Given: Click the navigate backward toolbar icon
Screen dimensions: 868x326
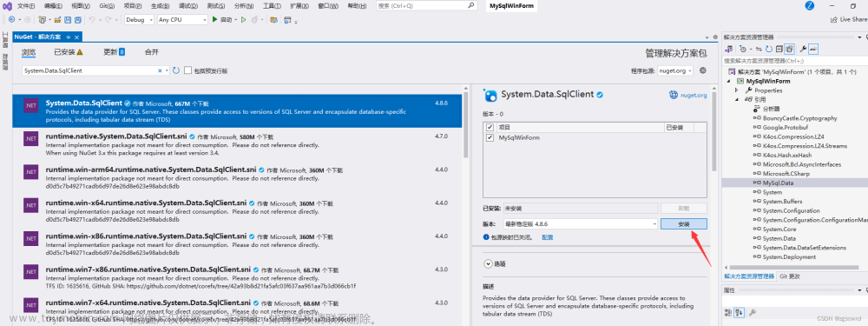Looking at the screenshot, I should pyautogui.click(x=11, y=19).
